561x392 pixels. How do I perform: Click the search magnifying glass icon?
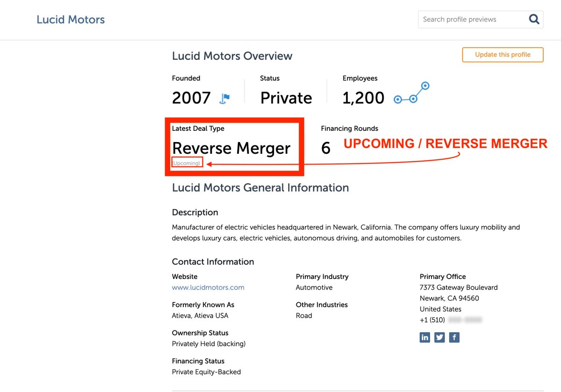click(x=534, y=19)
